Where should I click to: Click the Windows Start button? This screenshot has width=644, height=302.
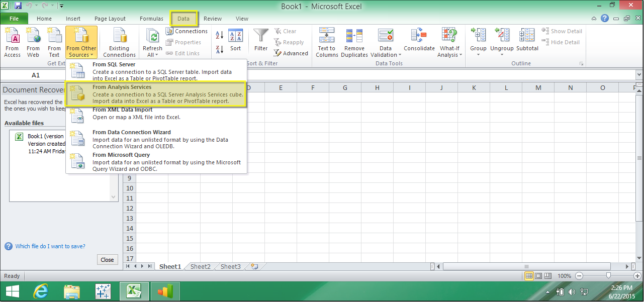click(x=12, y=291)
